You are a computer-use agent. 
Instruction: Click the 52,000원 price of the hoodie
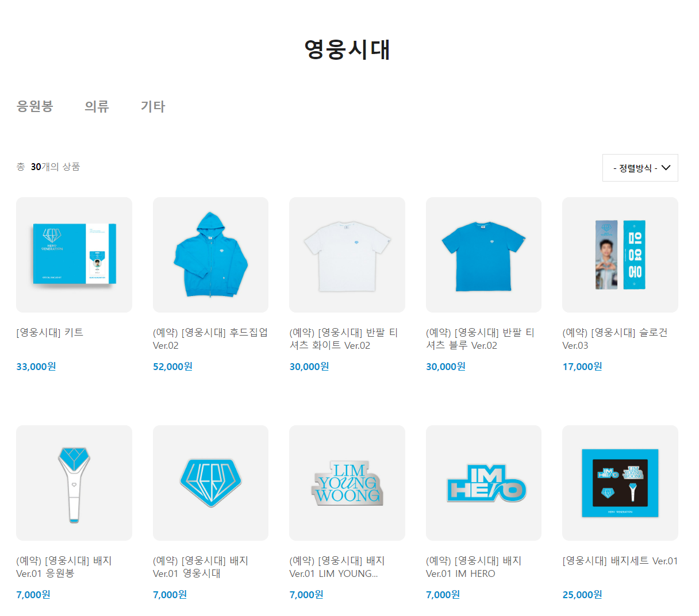coord(172,367)
